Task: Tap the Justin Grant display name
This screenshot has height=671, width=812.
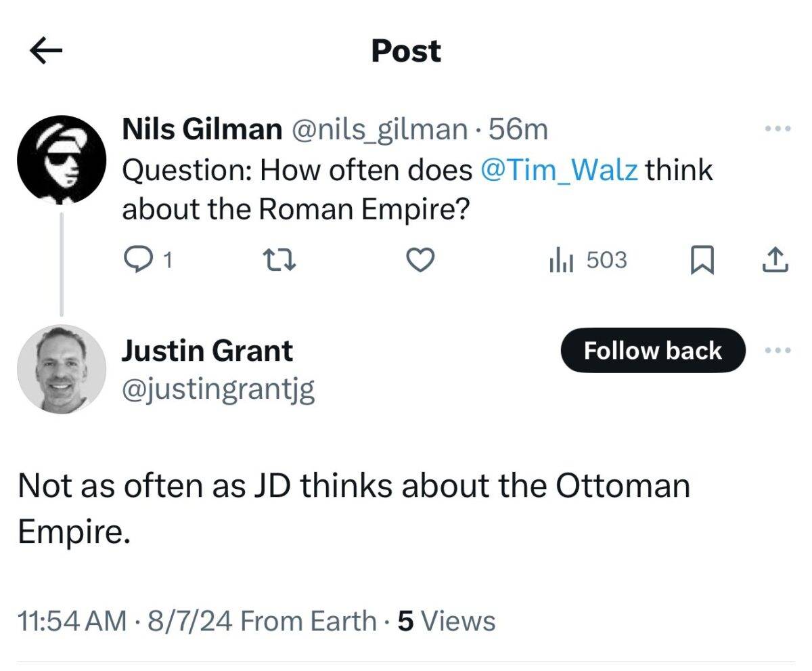Action: click(207, 350)
